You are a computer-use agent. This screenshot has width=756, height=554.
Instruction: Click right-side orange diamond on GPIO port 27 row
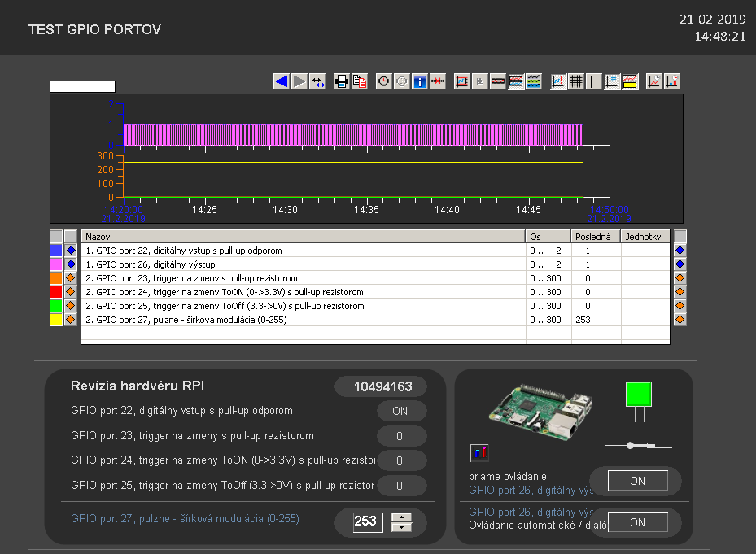[x=680, y=320]
